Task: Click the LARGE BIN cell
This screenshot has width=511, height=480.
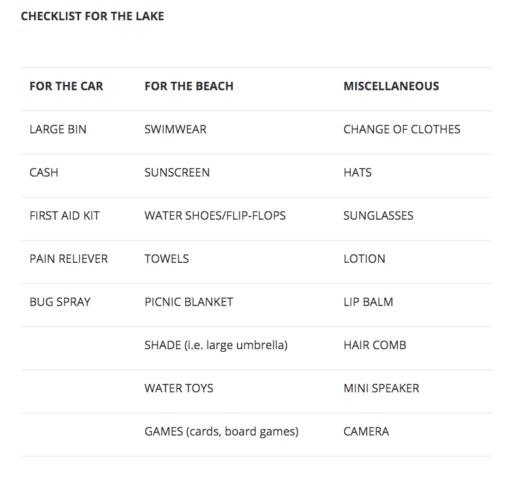Action: 58,129
